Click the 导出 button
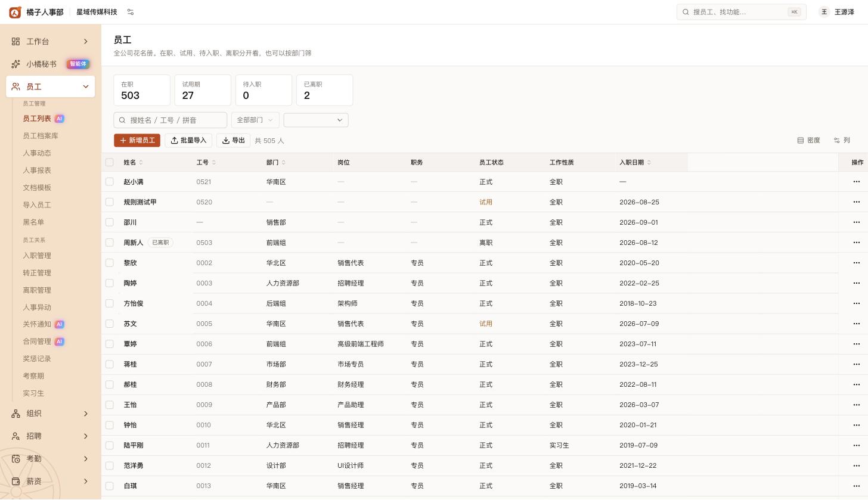This screenshot has height=500, width=868. (x=234, y=141)
